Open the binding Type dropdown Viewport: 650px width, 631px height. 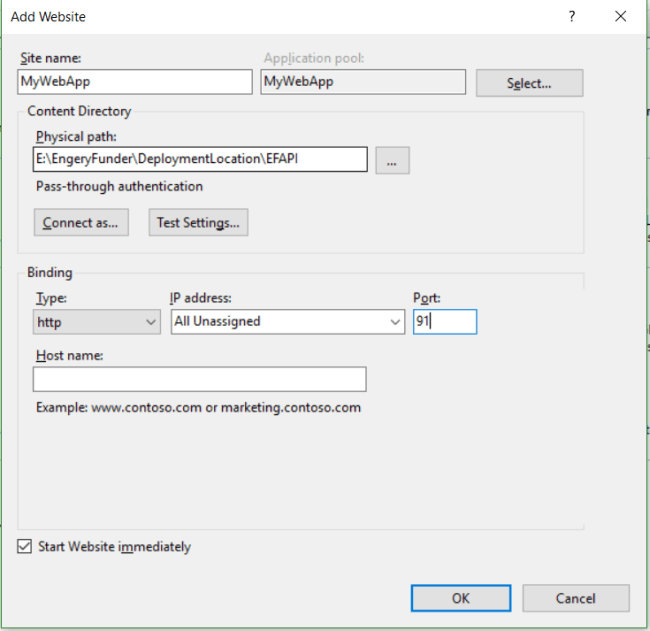coord(97,322)
